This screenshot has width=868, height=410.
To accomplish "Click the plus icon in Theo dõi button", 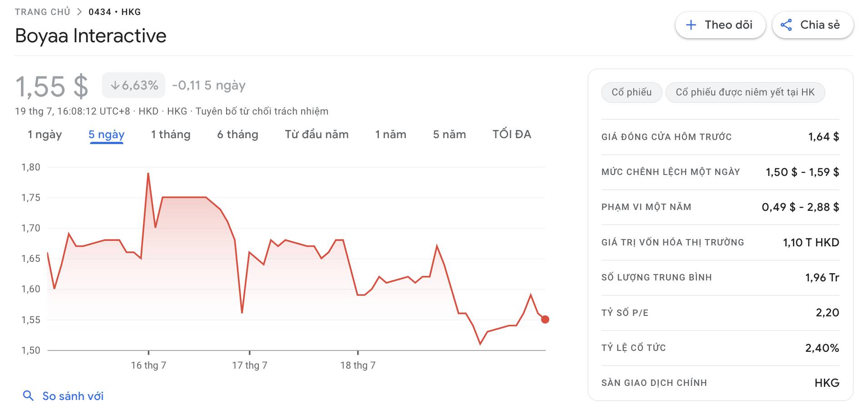I will pyautogui.click(x=691, y=25).
